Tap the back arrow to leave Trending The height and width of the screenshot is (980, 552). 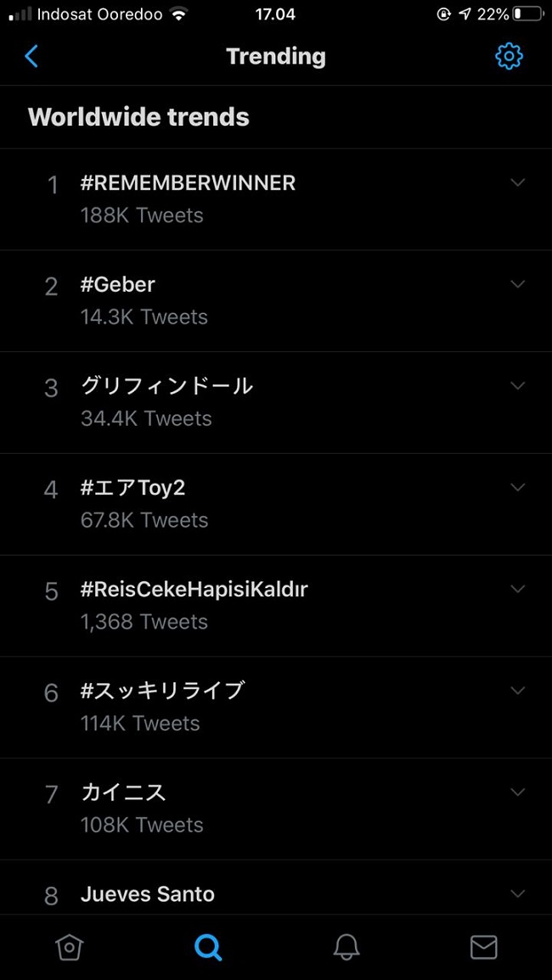(31, 56)
